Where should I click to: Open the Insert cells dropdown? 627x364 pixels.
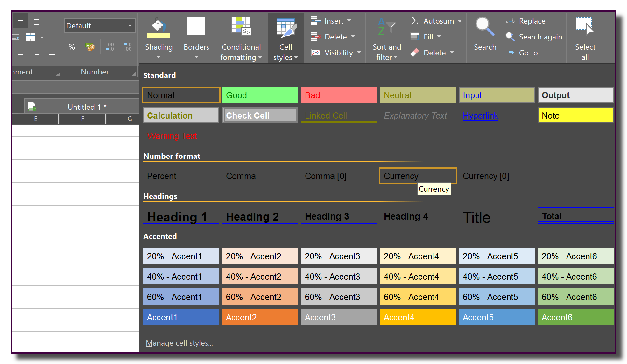click(x=349, y=21)
